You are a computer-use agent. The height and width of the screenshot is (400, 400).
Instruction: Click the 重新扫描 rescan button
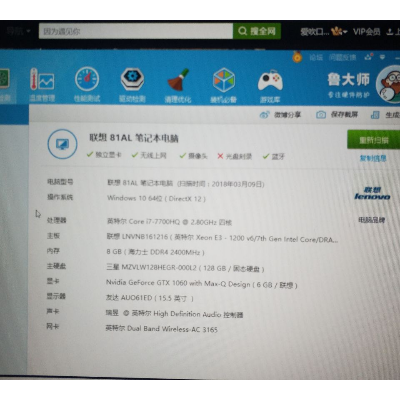pyautogui.click(x=373, y=140)
